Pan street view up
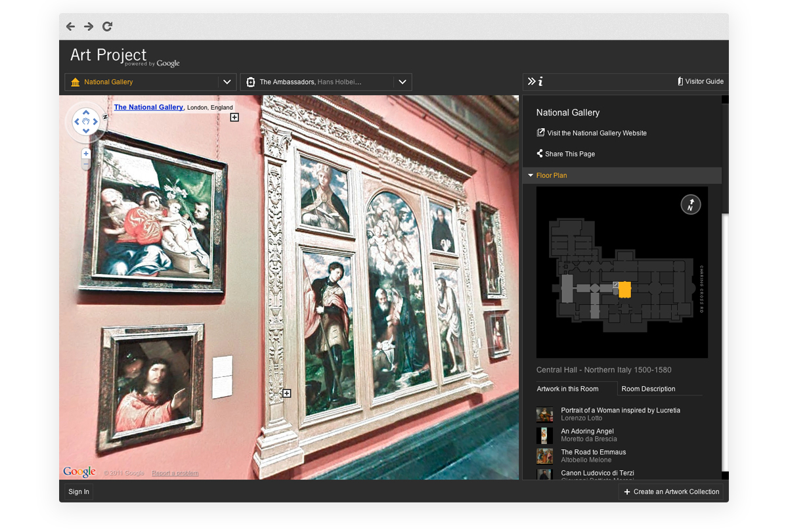This screenshot has height=532, width=788. tap(86, 112)
